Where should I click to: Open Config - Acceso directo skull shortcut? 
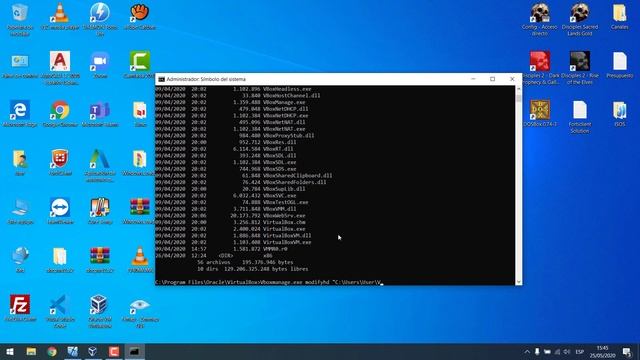tap(540, 20)
